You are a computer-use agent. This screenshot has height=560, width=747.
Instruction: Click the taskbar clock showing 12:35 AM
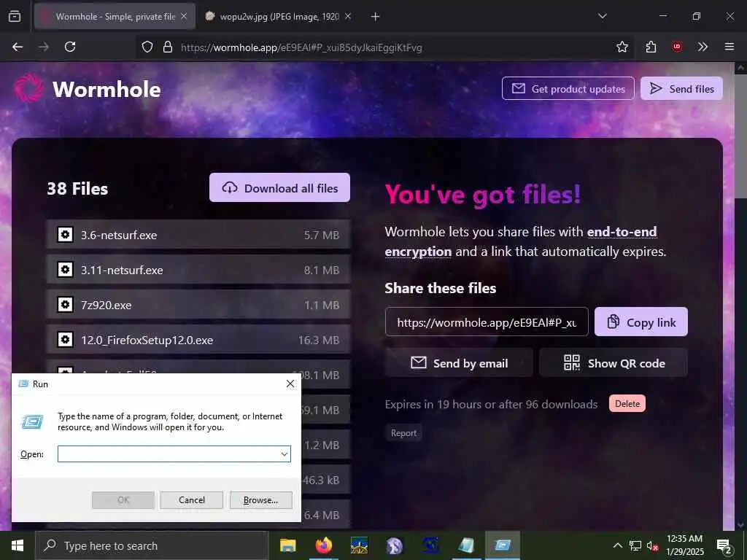click(684, 539)
